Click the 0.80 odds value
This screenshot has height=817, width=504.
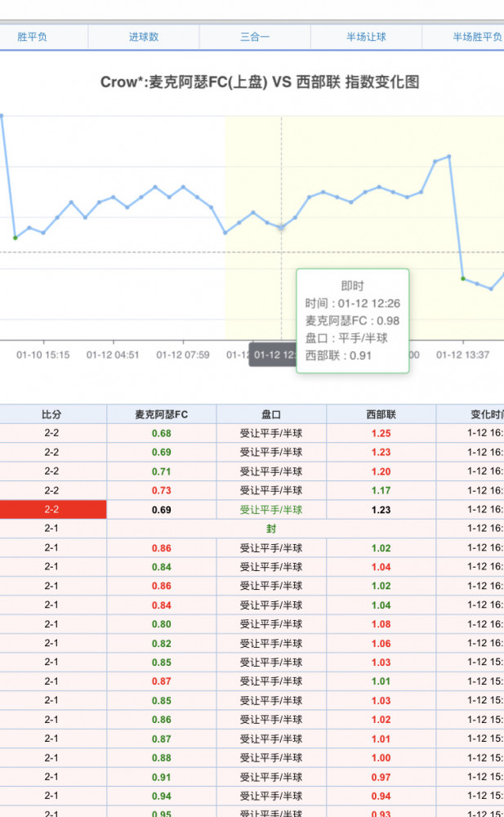click(162, 624)
